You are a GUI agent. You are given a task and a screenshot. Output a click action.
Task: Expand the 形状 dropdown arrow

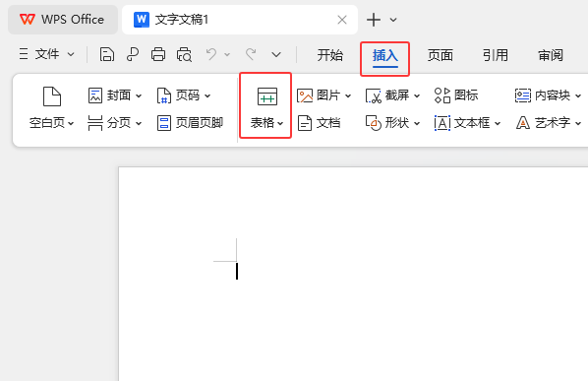[417, 123]
